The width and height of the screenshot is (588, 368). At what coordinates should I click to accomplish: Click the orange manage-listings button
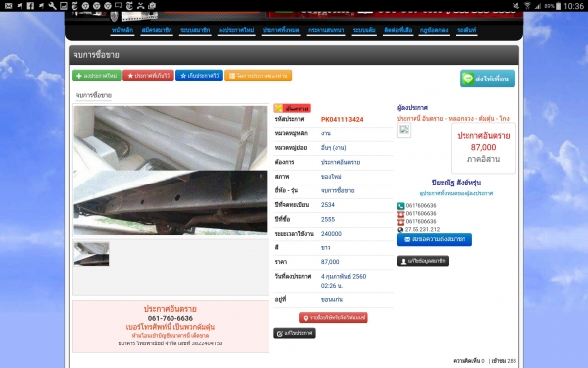pyautogui.click(x=258, y=76)
